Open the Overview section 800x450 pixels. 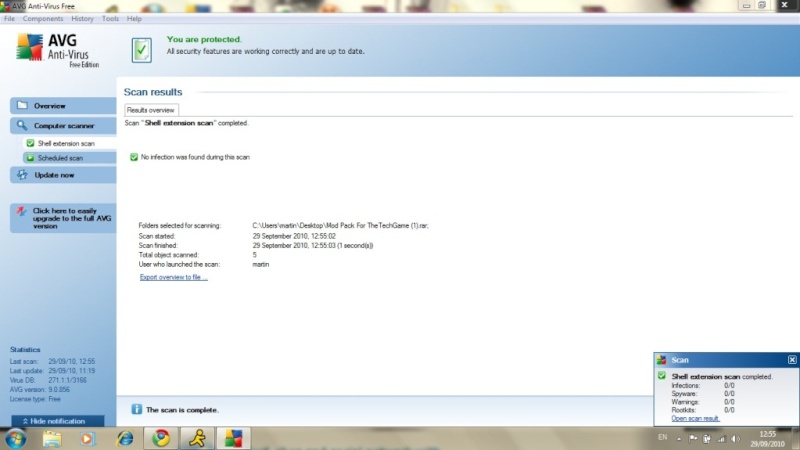click(x=63, y=106)
